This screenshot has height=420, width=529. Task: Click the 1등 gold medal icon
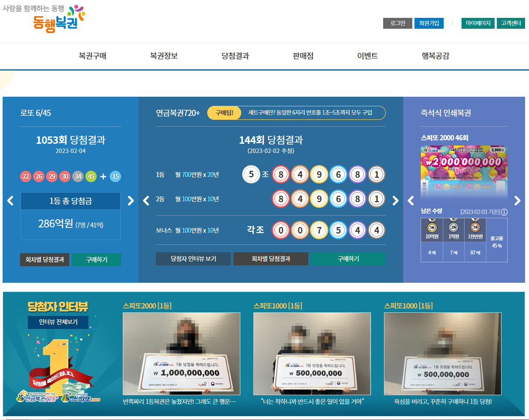click(431, 226)
